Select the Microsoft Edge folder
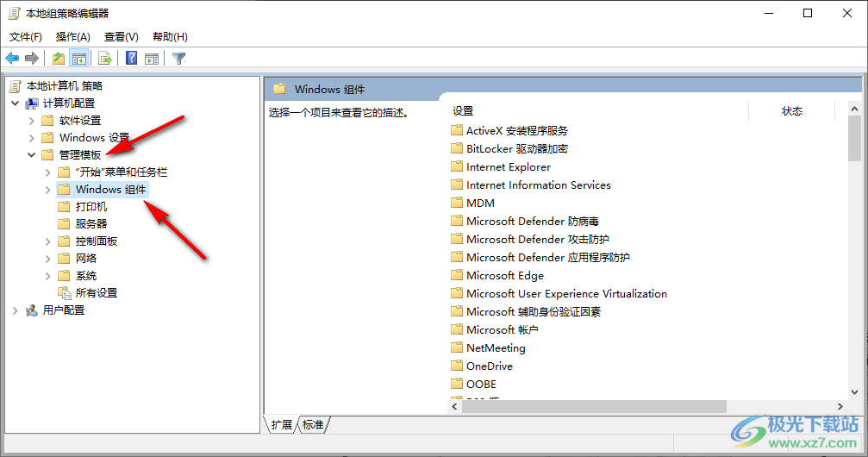868x457 pixels. coord(504,276)
